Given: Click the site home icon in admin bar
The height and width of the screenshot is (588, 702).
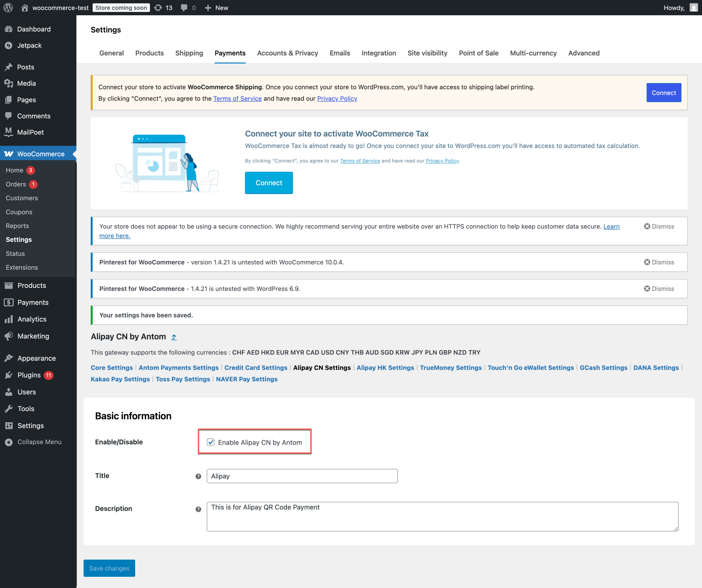Looking at the screenshot, I should pyautogui.click(x=25, y=8).
